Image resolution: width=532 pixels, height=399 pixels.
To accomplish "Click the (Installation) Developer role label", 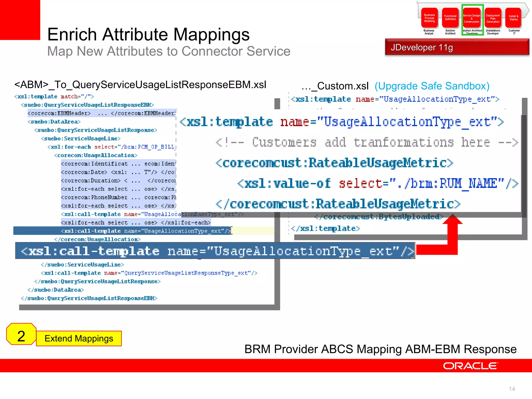I will [x=493, y=32].
